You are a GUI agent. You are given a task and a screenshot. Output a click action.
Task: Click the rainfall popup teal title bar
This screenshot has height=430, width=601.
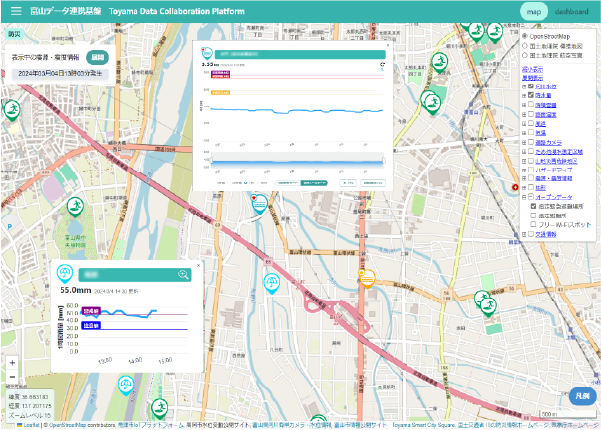(x=135, y=275)
